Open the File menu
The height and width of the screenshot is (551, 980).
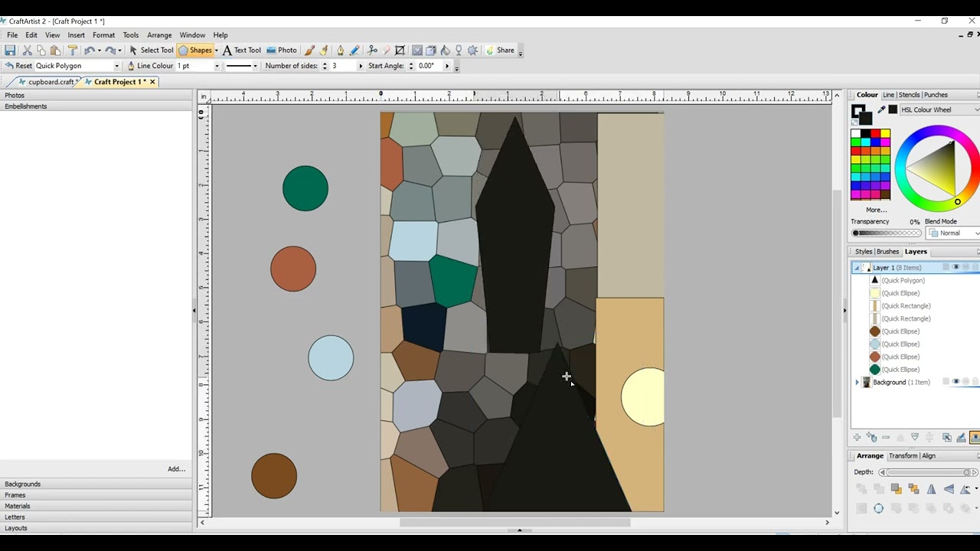click(x=12, y=35)
